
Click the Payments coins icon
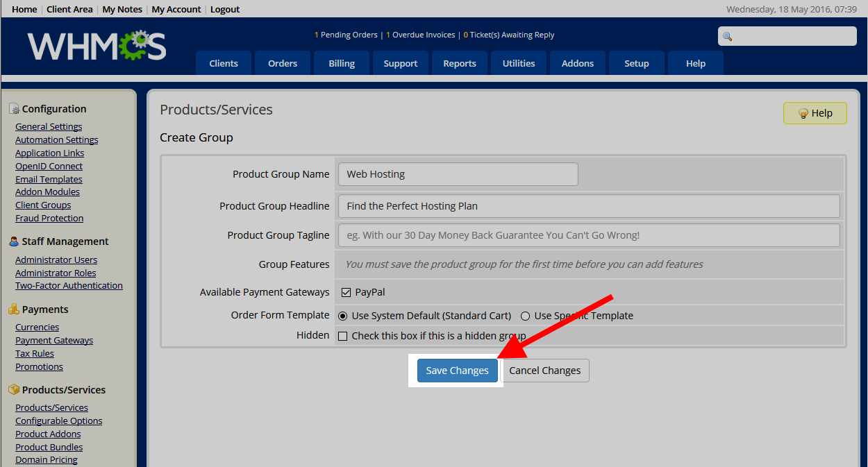click(14, 309)
